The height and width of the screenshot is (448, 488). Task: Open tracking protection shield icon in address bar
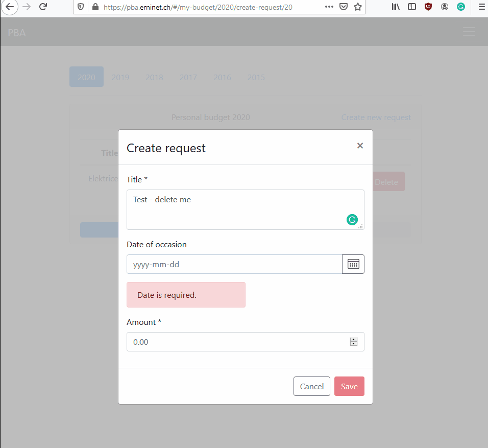[x=81, y=7]
